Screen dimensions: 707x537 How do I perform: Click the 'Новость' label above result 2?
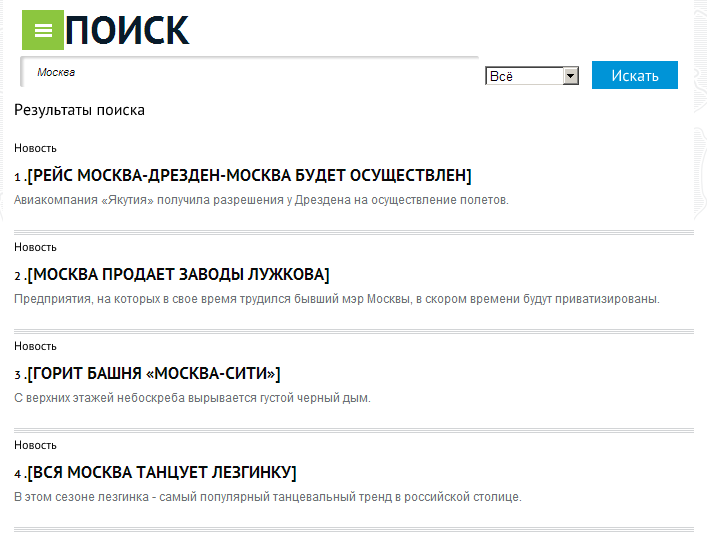pos(35,248)
